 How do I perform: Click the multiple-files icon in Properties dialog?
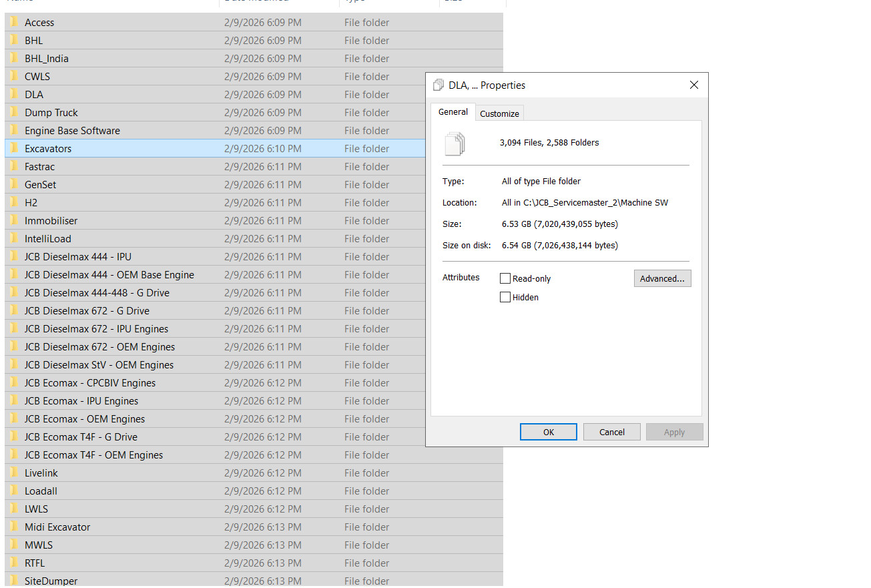tap(455, 143)
